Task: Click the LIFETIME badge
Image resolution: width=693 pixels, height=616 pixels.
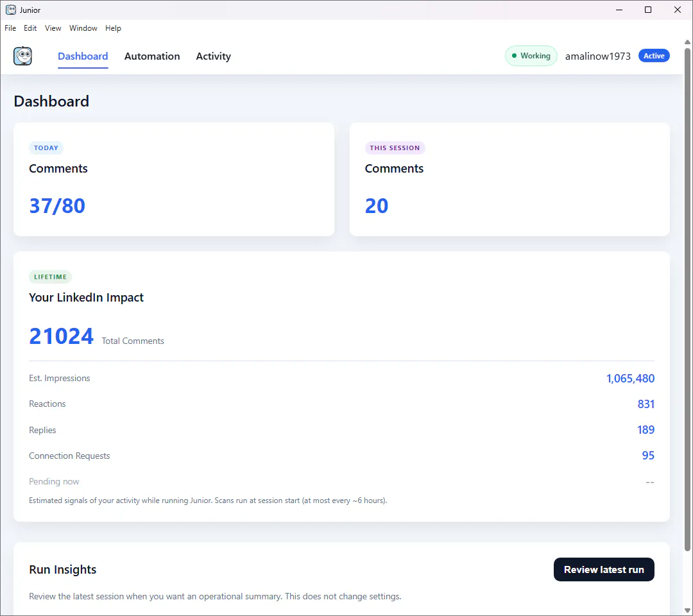Action: (51, 277)
